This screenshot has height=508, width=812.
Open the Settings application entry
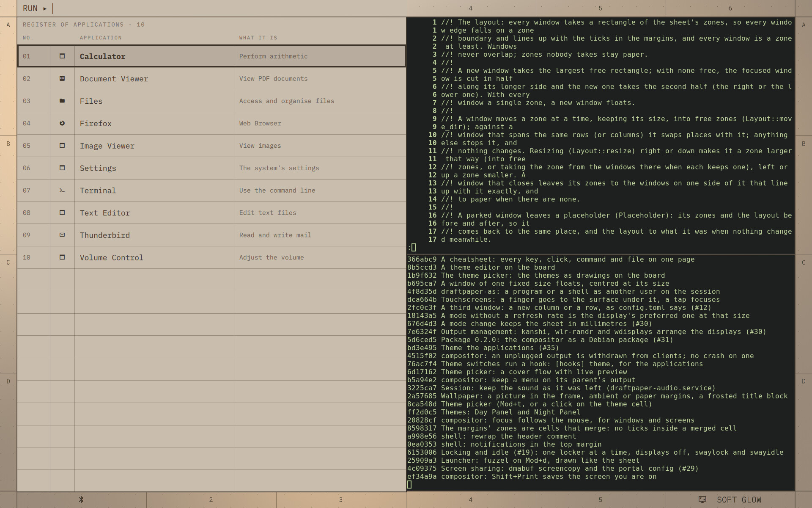point(211,168)
